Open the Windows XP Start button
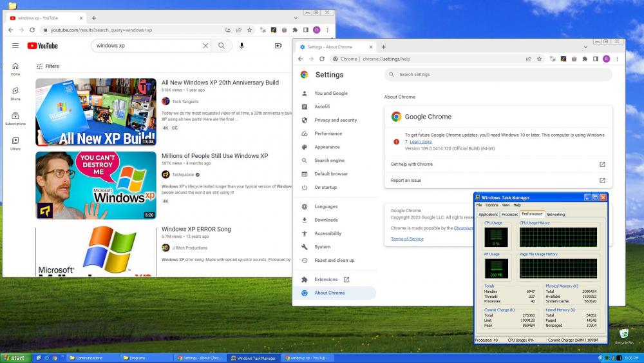The height and width of the screenshot is (363, 644). (x=14, y=358)
